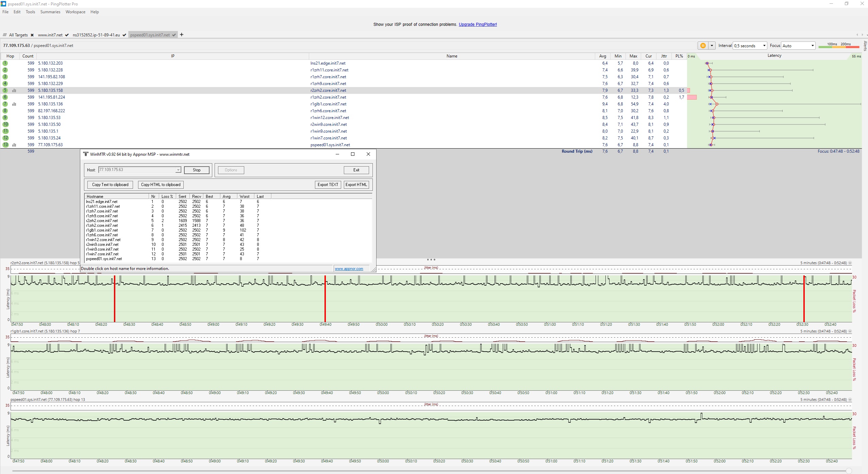The height and width of the screenshot is (474, 868).
Task: Follow the Upgrade PingPlotter! link
Action: [478, 24]
